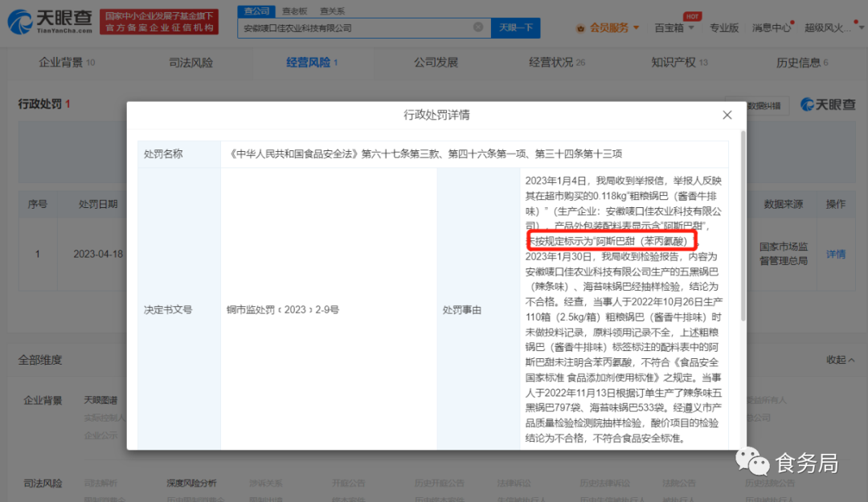
Task: Open the 百宝箱 dropdown menu
Action: pyautogui.click(x=674, y=27)
